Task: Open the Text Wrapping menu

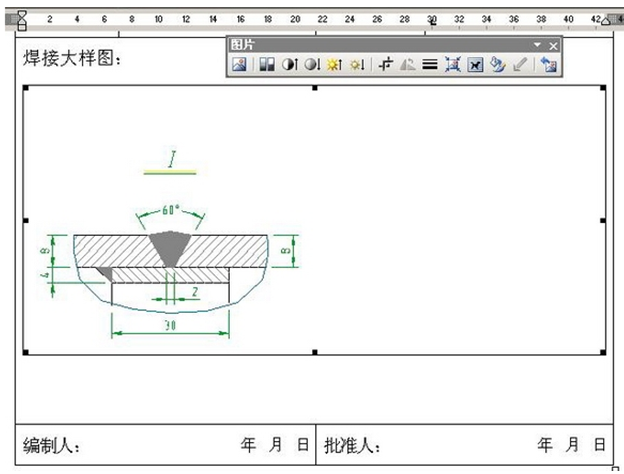Action: point(475,64)
